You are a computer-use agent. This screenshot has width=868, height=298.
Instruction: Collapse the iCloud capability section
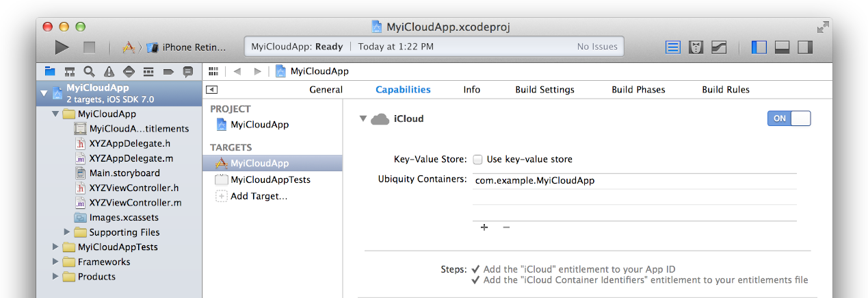click(x=363, y=119)
